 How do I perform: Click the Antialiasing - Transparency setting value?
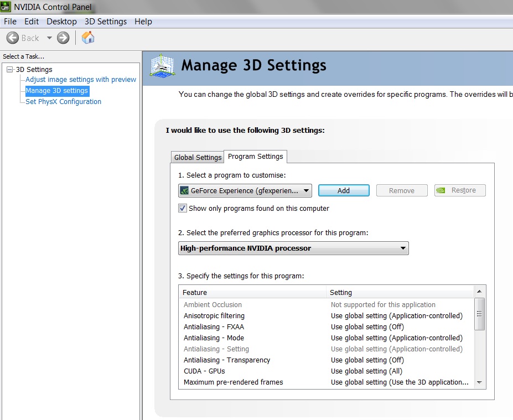[367, 360]
